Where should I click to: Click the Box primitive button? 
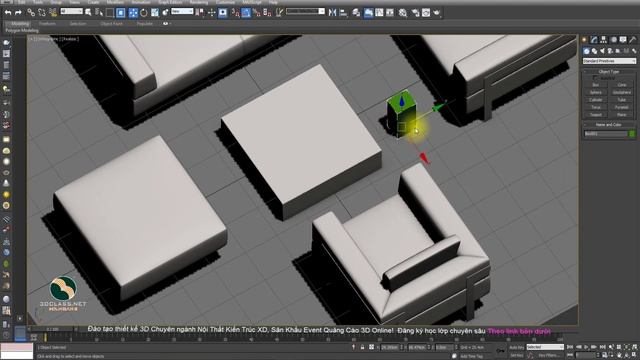(x=596, y=85)
